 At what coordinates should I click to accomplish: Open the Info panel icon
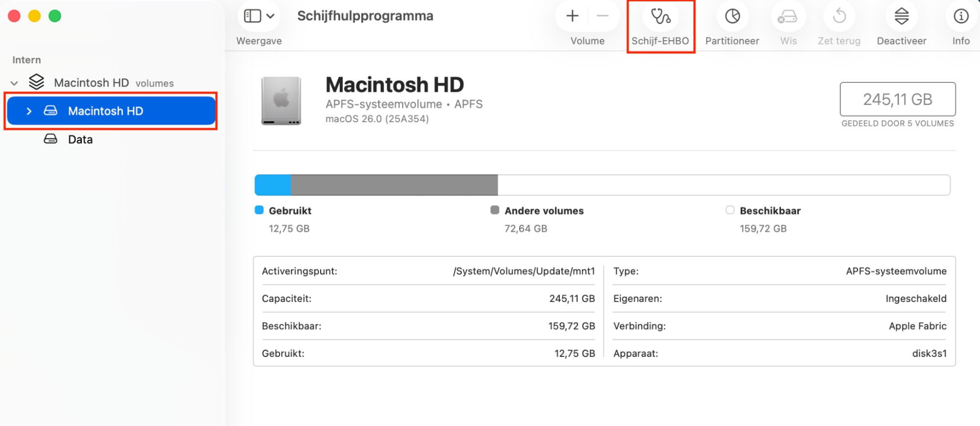(x=961, y=16)
